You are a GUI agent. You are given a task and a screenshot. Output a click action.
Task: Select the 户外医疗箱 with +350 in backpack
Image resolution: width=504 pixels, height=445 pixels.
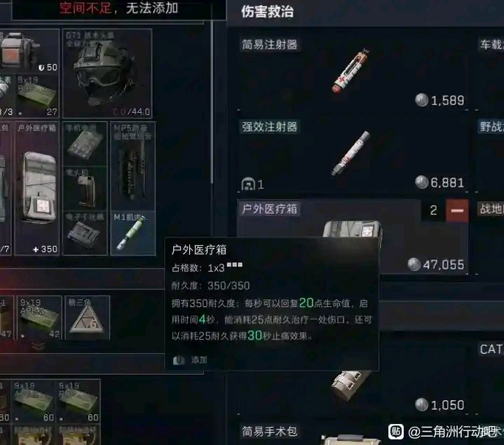tap(37, 189)
